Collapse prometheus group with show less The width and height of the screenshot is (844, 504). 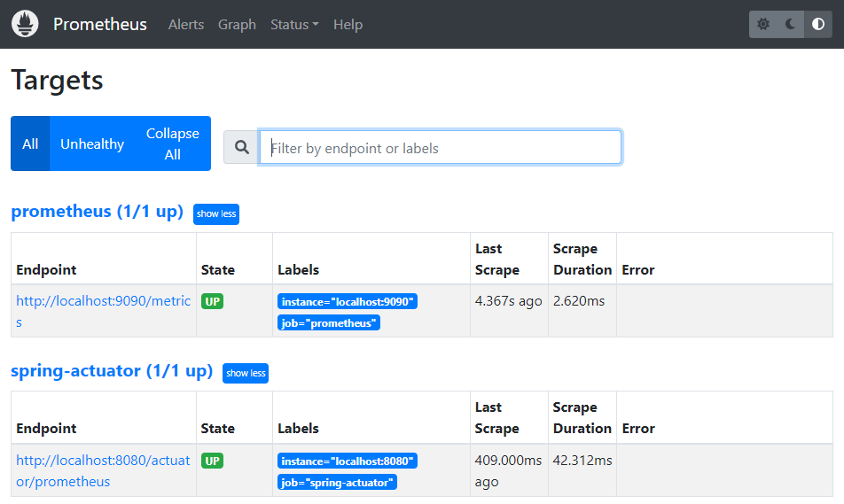click(216, 214)
